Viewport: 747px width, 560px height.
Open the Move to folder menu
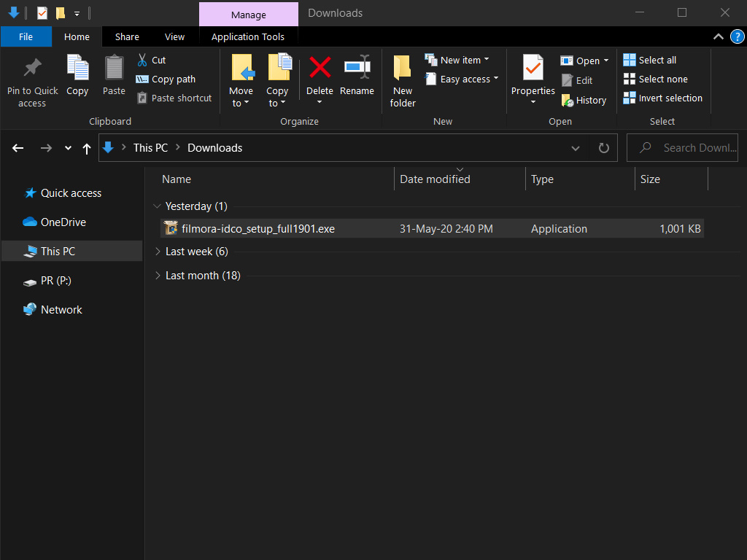pos(241,81)
